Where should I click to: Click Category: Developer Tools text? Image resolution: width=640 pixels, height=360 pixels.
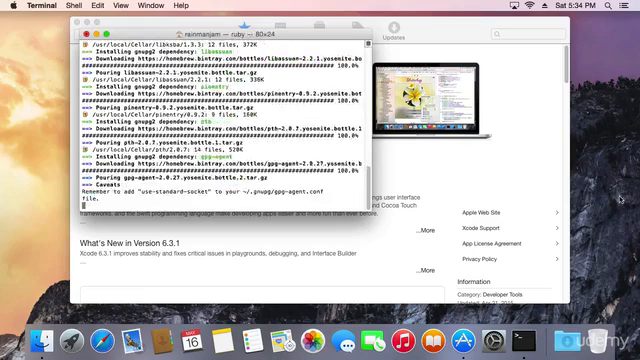point(490,295)
